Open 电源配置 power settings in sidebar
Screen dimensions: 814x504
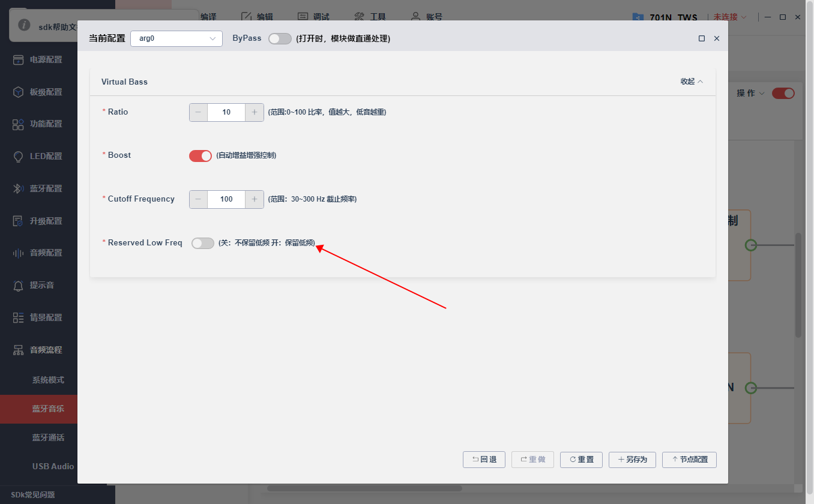38,60
